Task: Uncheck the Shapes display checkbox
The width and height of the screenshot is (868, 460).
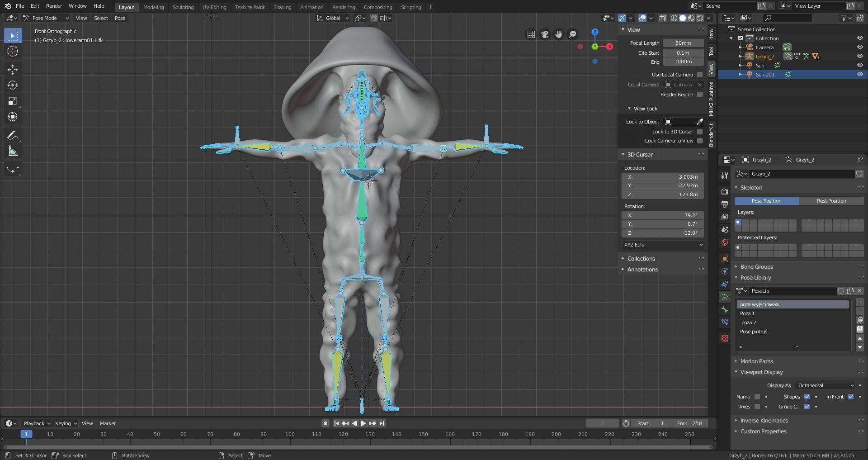Action: point(807,397)
